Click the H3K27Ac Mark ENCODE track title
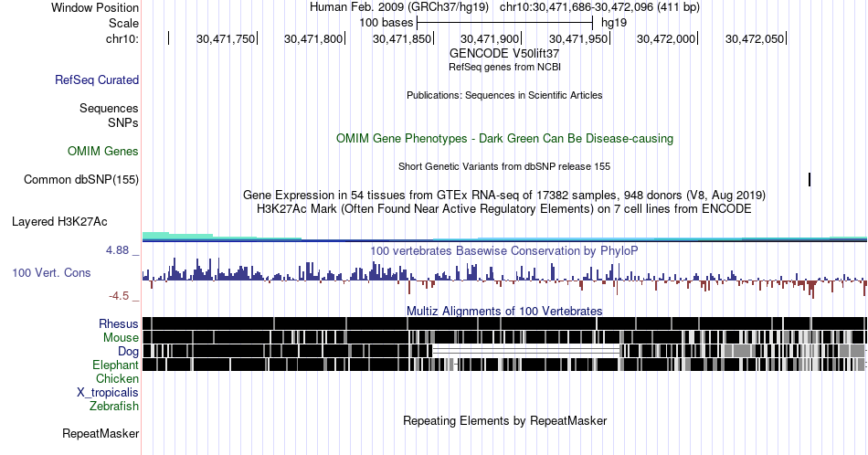The image size is (868, 455). pyautogui.click(x=504, y=208)
